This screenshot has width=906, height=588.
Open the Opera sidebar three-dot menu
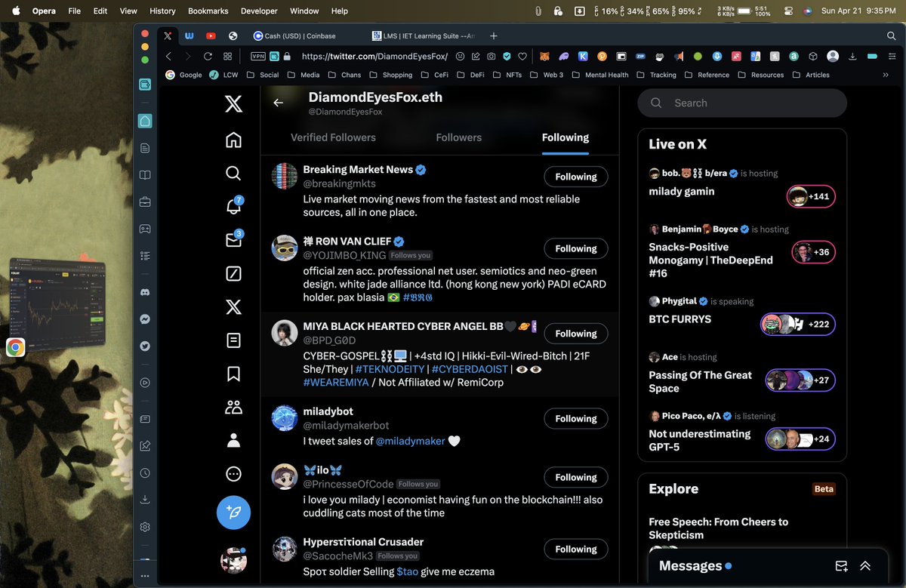(x=145, y=576)
